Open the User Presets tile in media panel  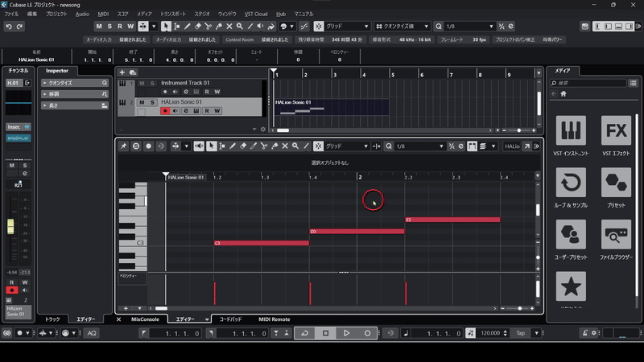point(571,234)
